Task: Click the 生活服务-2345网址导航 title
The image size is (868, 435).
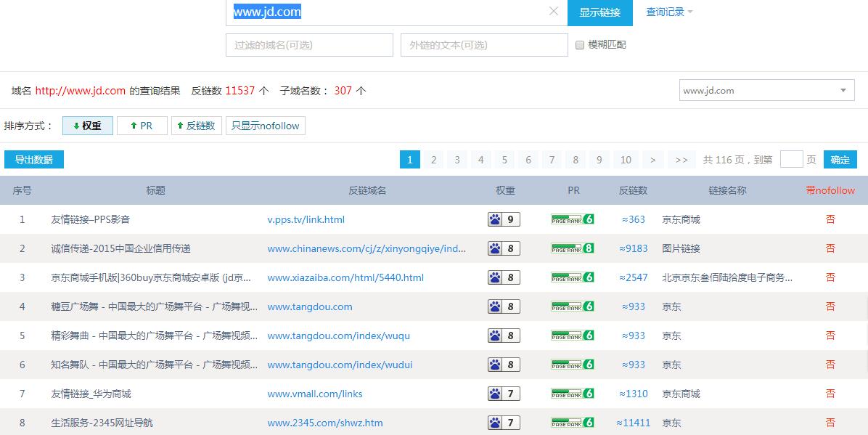Action: coord(102,423)
